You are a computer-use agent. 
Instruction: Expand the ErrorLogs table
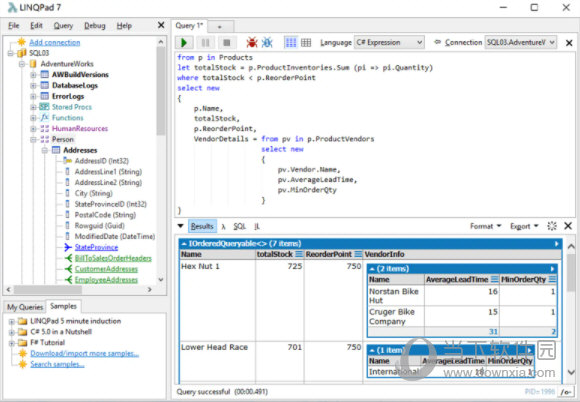coord(33,96)
